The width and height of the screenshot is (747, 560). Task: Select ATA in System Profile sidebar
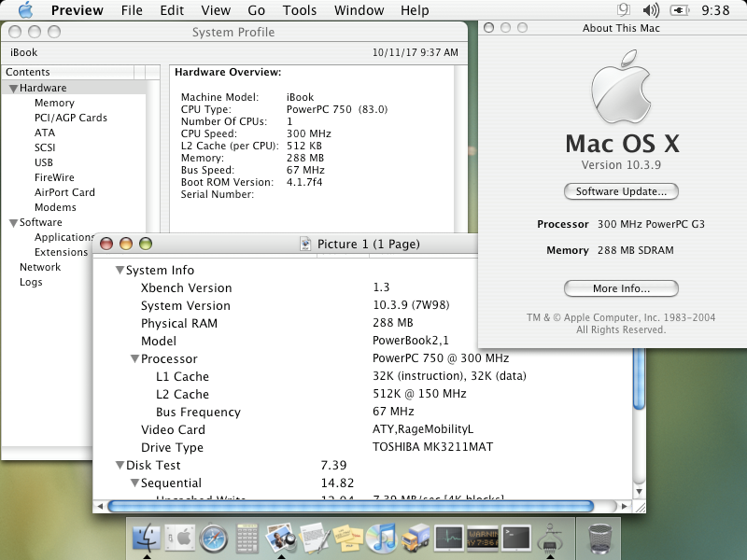pos(45,133)
